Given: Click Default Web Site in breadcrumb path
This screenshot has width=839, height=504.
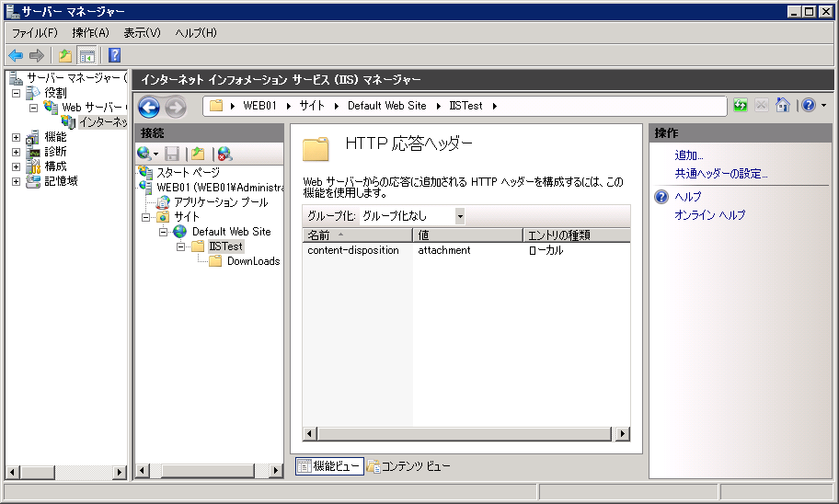Looking at the screenshot, I should pos(387,106).
